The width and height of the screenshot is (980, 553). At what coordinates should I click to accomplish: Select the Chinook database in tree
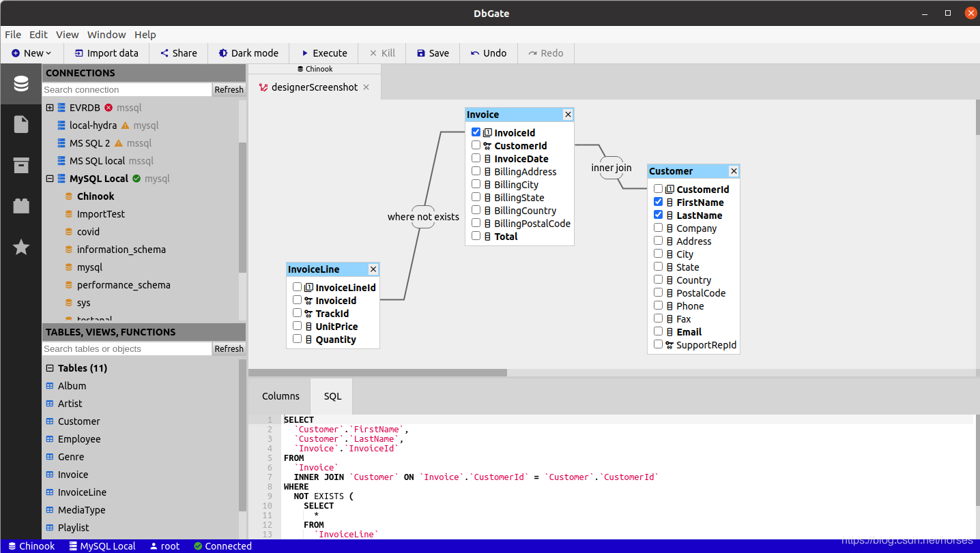96,196
